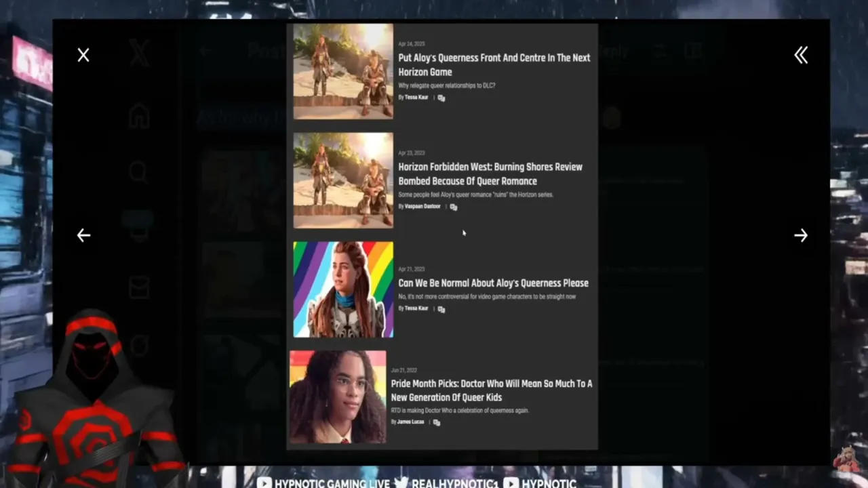
Task: Click subtitle 'RTD is making Doctor Who a celebration'
Action: click(460, 411)
